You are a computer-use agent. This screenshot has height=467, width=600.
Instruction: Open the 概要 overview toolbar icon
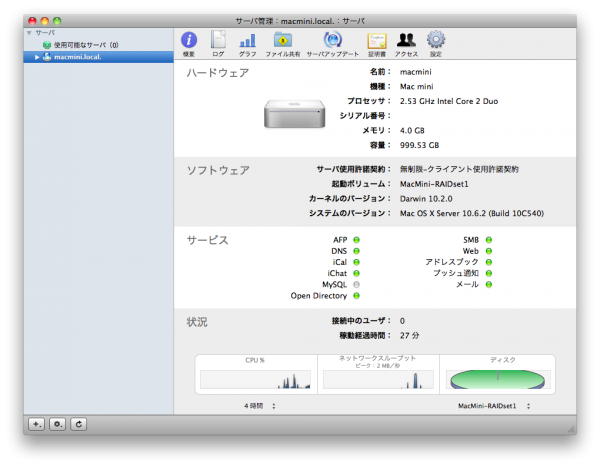[x=189, y=44]
